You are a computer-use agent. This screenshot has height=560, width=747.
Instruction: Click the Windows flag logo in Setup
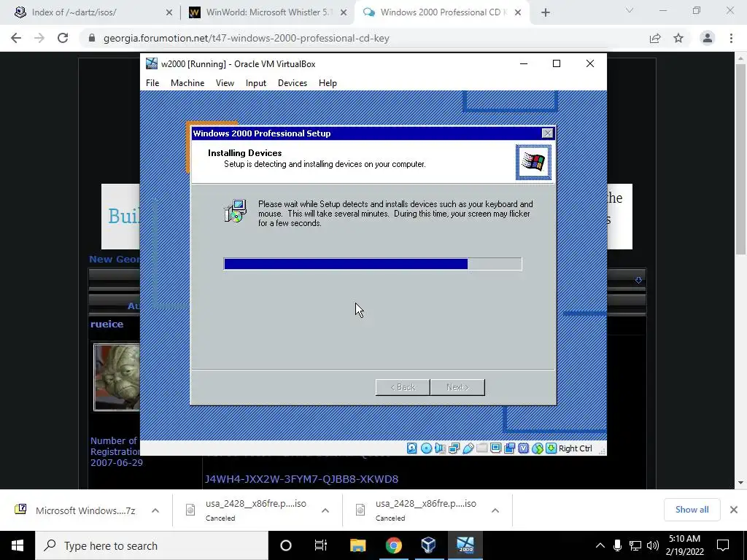533,163
